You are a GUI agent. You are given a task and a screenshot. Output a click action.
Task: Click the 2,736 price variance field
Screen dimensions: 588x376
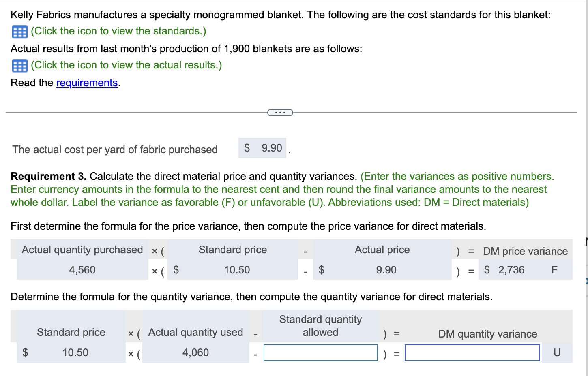(511, 270)
